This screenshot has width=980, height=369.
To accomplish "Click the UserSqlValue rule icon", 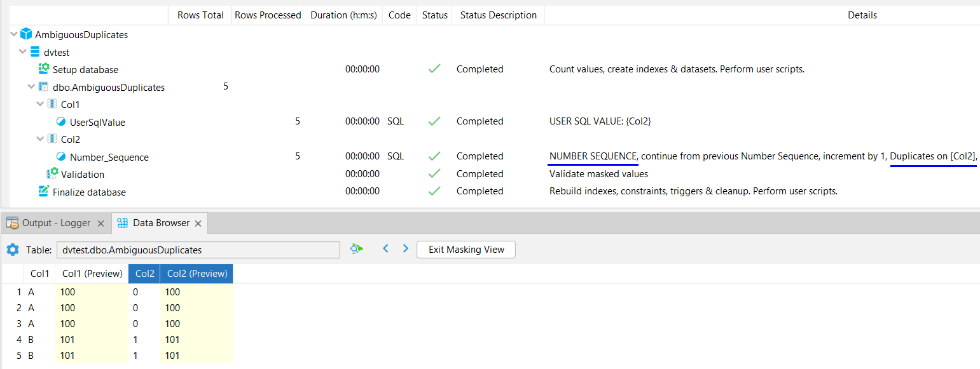I will [x=61, y=122].
